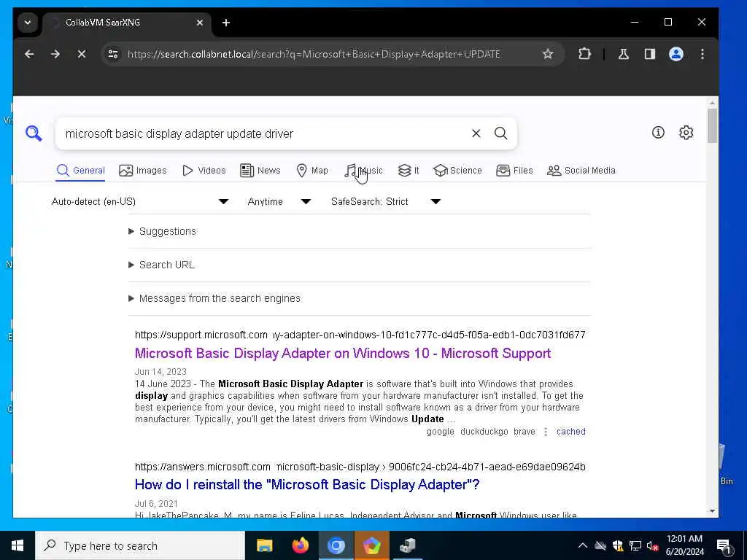Toggle the browser side panel
The height and width of the screenshot is (560, 747).
coord(650,54)
